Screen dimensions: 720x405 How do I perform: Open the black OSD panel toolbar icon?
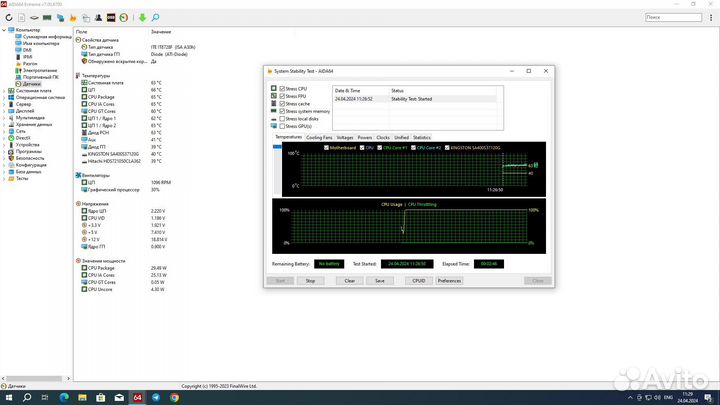(x=111, y=17)
